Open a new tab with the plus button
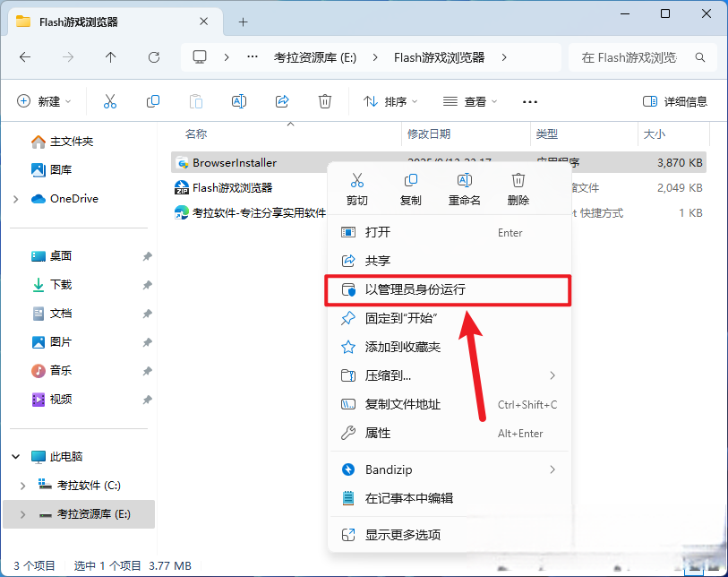 click(243, 22)
